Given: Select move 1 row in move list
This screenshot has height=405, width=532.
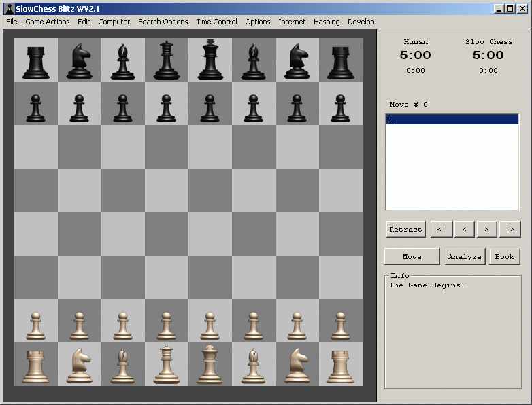Looking at the screenshot, I should click(x=452, y=120).
